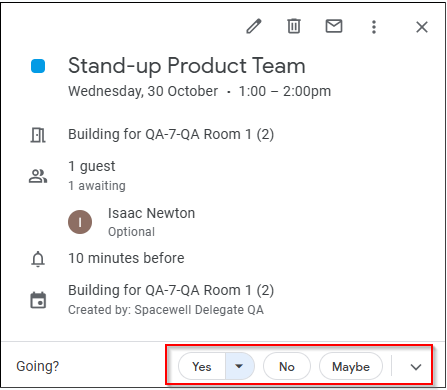Click Created by: Spacewell Delegate QA text

pyautogui.click(x=166, y=310)
